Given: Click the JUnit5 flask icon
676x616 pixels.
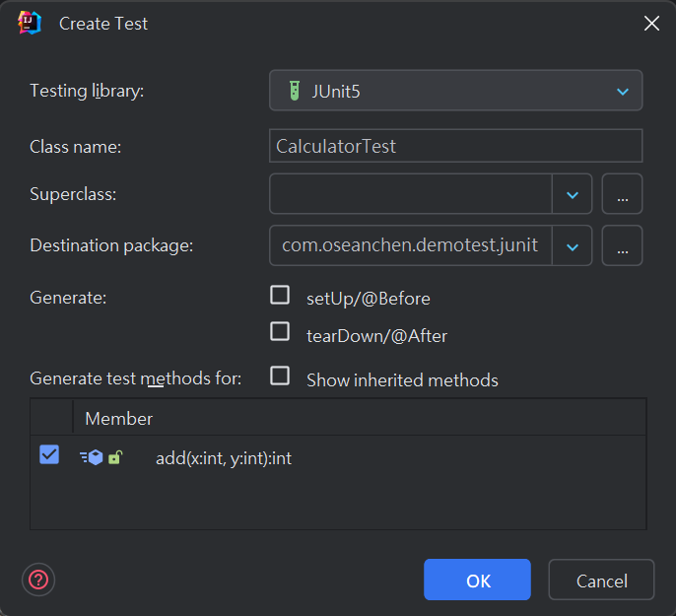Looking at the screenshot, I should click(x=293, y=91).
